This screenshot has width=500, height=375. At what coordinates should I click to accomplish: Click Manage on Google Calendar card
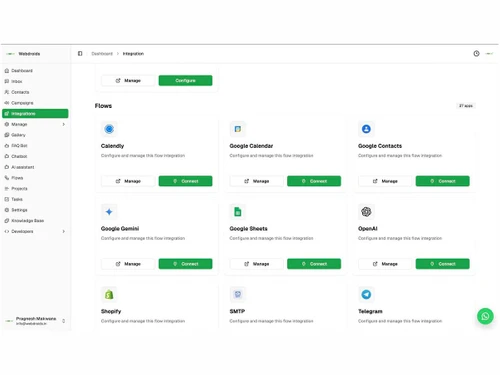pos(257,181)
